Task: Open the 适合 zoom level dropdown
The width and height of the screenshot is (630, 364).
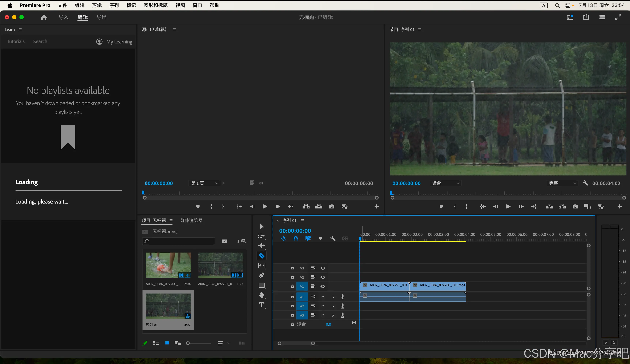Action: click(x=446, y=183)
